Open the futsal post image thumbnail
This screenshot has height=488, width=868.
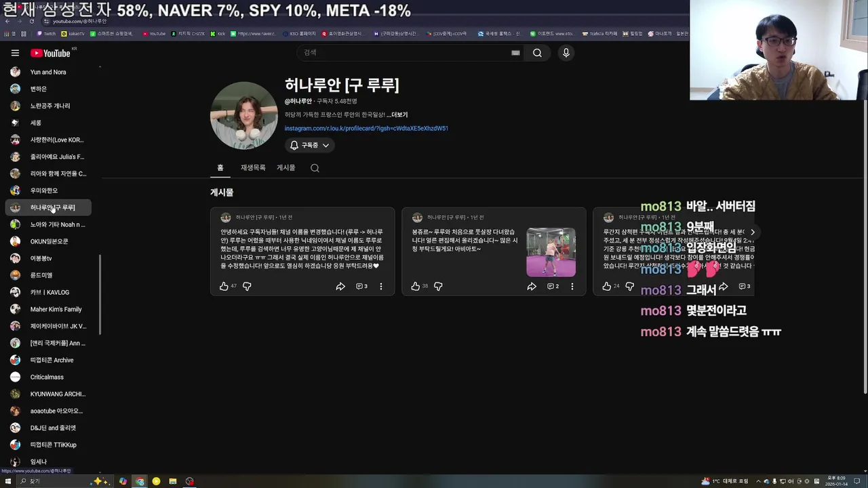coord(551,252)
